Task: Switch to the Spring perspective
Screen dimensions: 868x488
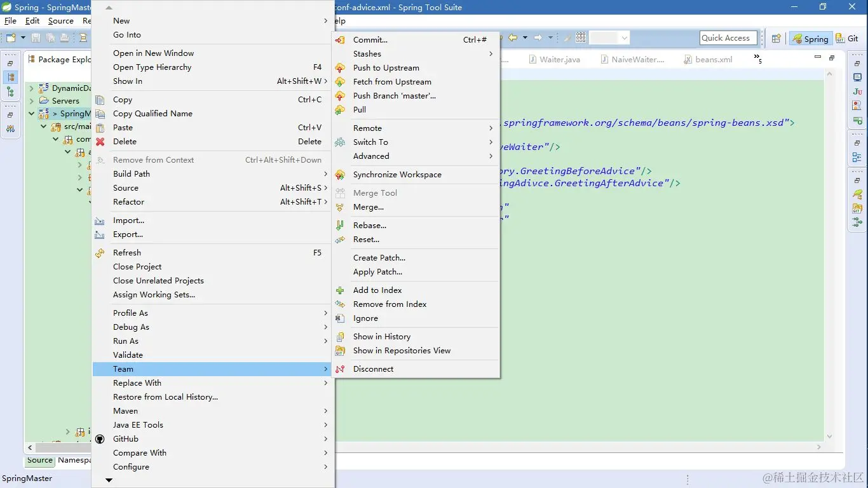Action: pyautogui.click(x=810, y=38)
